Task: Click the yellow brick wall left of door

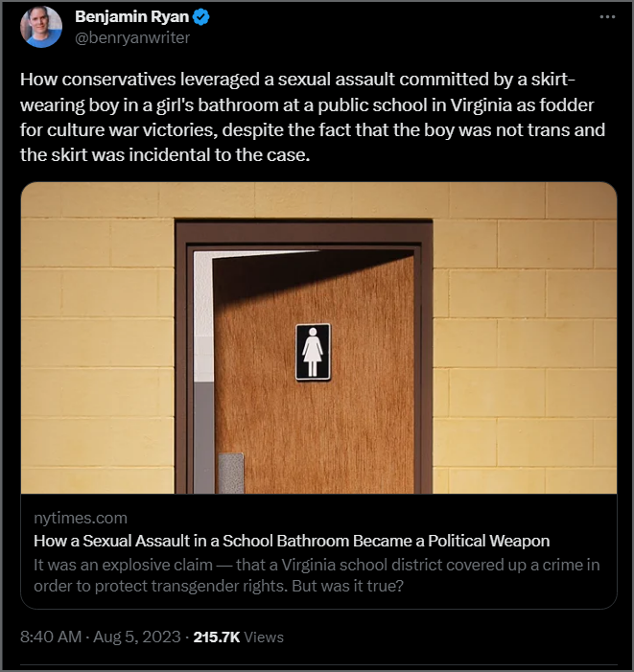Action: coord(98,343)
